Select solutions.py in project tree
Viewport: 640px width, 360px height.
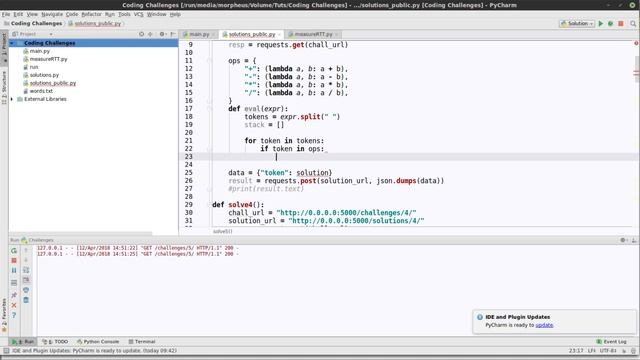tap(44, 75)
